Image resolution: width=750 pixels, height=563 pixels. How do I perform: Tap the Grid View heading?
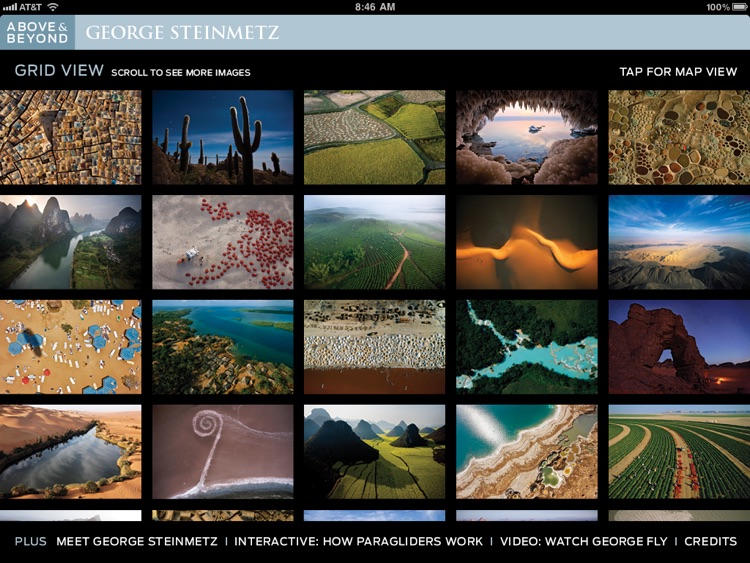59,70
